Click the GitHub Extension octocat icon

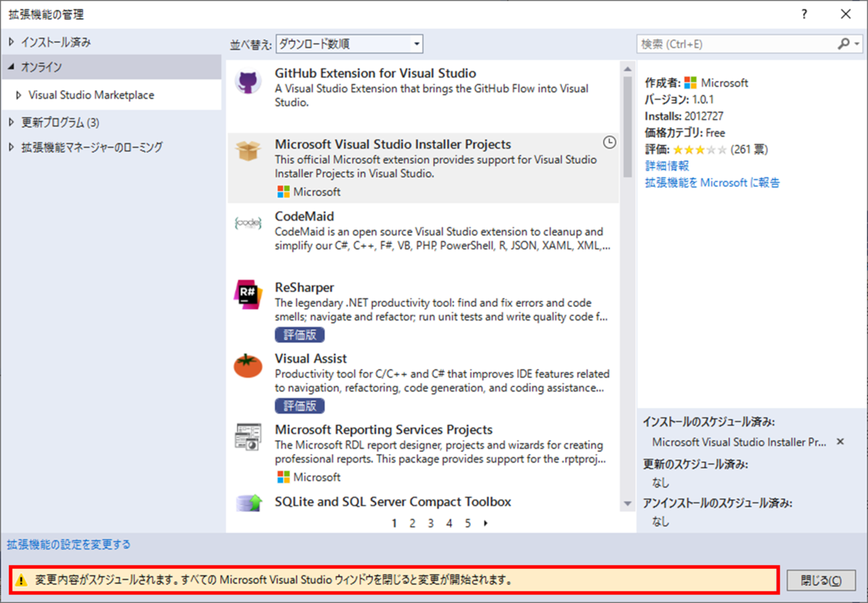point(248,81)
